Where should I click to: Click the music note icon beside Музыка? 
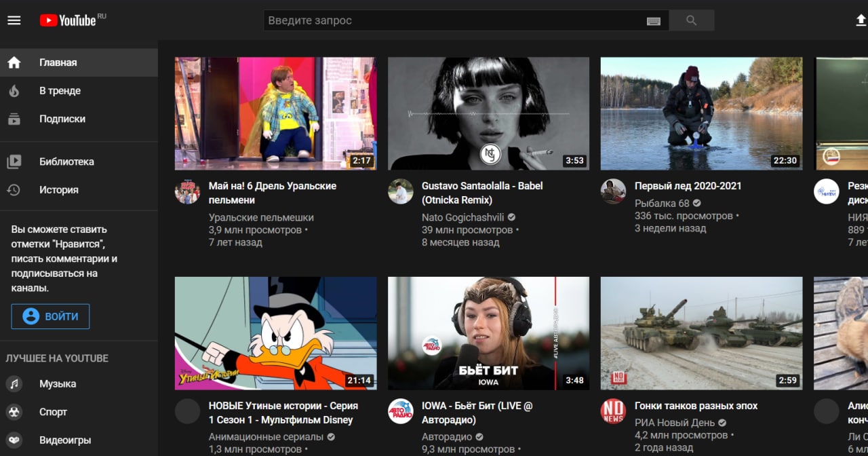point(14,384)
